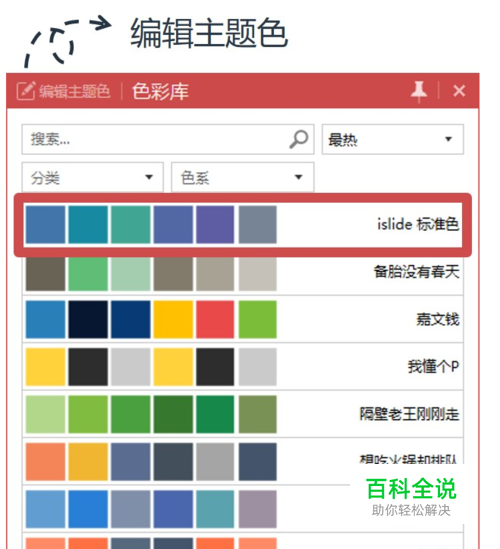Focus the 搜索 input field
The image size is (500, 549).
point(168,139)
